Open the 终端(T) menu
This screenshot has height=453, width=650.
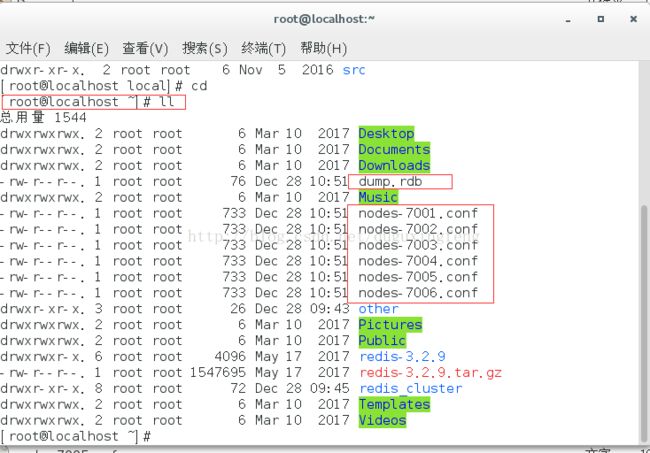(264, 48)
